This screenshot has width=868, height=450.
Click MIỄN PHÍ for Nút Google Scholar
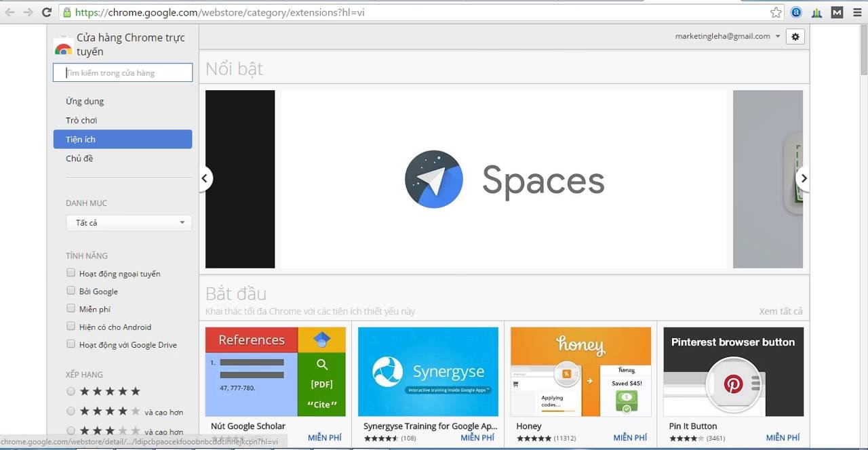[x=325, y=438]
